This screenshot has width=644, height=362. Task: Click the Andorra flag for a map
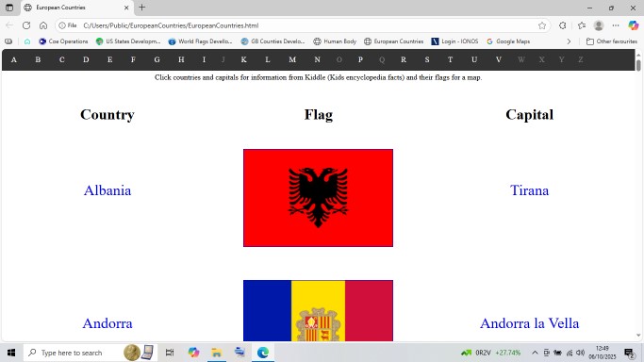pyautogui.click(x=318, y=311)
